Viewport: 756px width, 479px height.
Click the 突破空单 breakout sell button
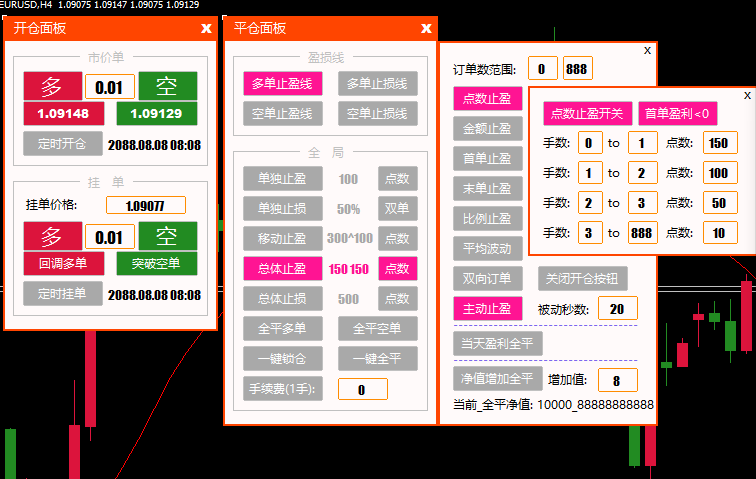click(x=157, y=263)
